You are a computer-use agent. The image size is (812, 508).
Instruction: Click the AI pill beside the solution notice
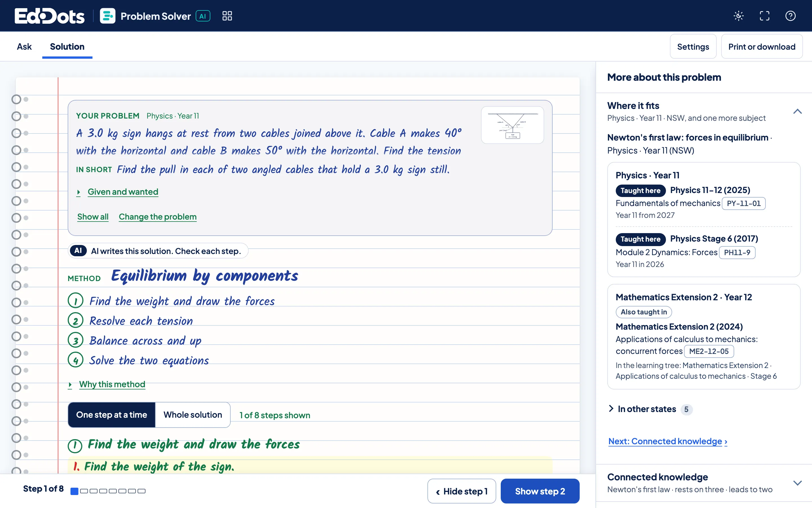[x=78, y=251]
